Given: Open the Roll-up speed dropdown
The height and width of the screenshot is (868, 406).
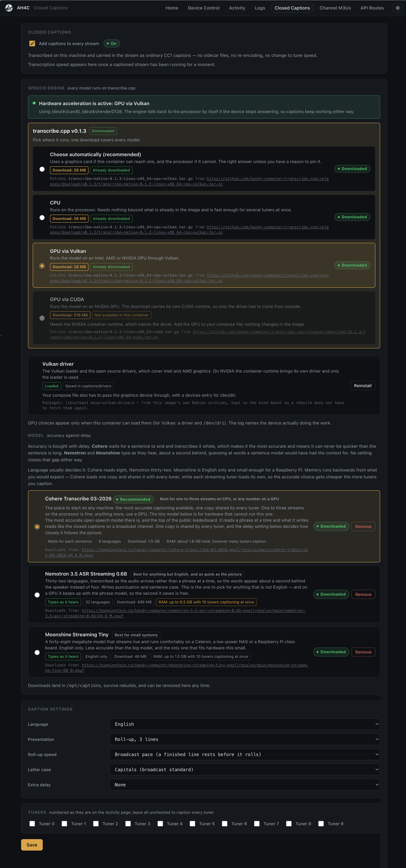Looking at the screenshot, I should (245, 754).
